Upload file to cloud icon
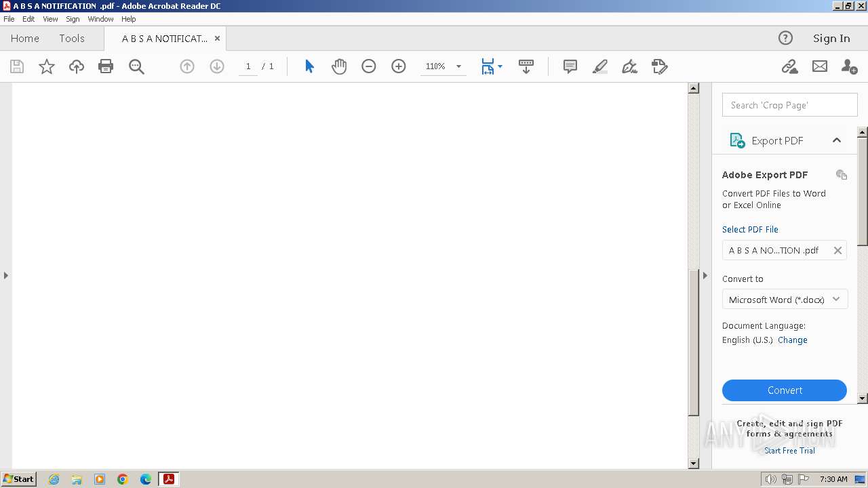Screen dimensions: 868x488 77,66
